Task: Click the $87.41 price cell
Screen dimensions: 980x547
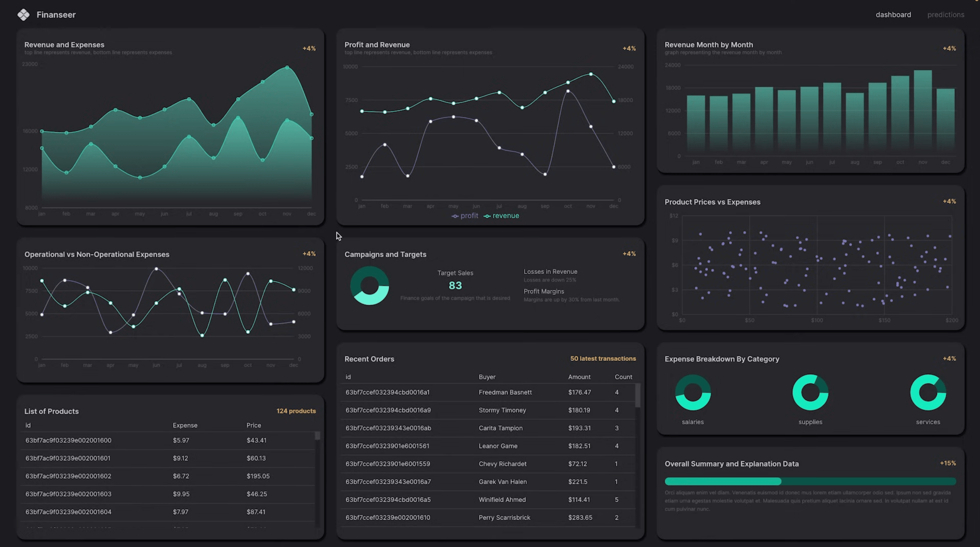Action: coord(256,512)
